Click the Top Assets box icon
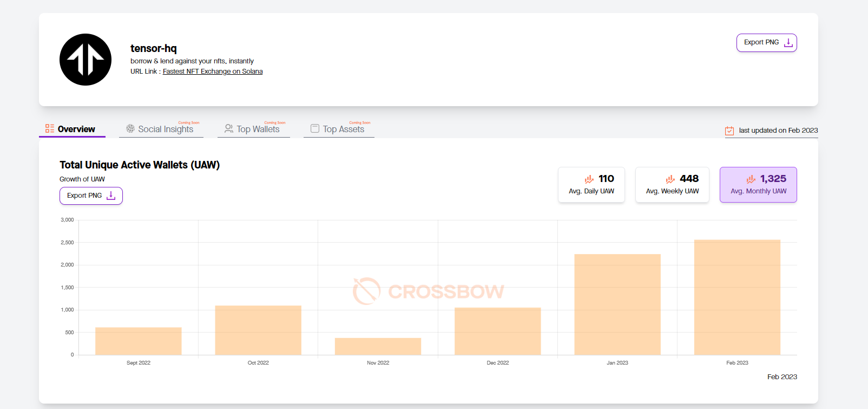 315,128
